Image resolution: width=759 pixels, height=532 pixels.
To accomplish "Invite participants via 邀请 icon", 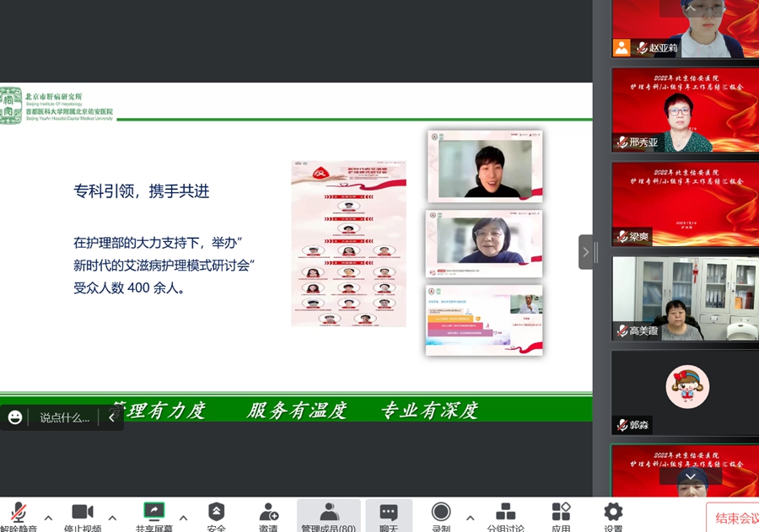I will point(269,513).
